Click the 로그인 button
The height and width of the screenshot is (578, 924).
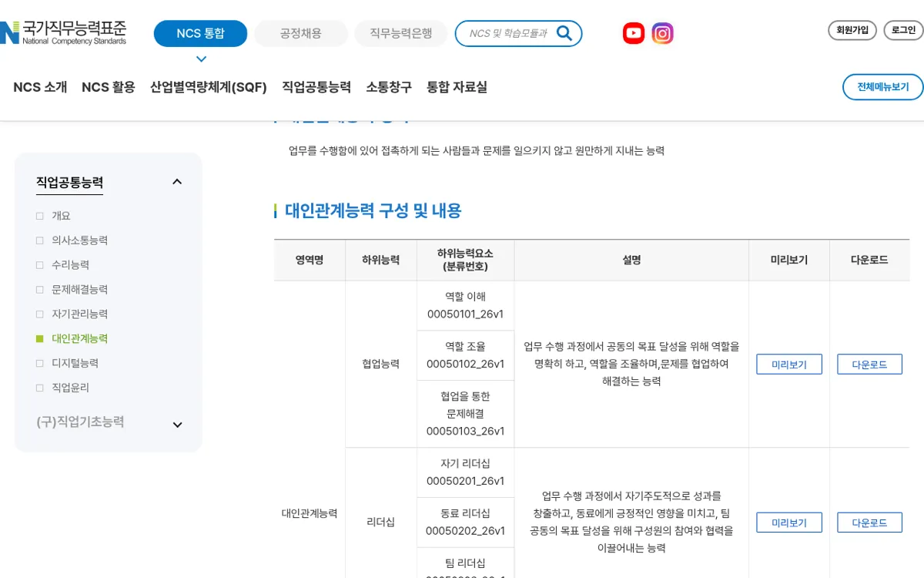click(x=903, y=30)
